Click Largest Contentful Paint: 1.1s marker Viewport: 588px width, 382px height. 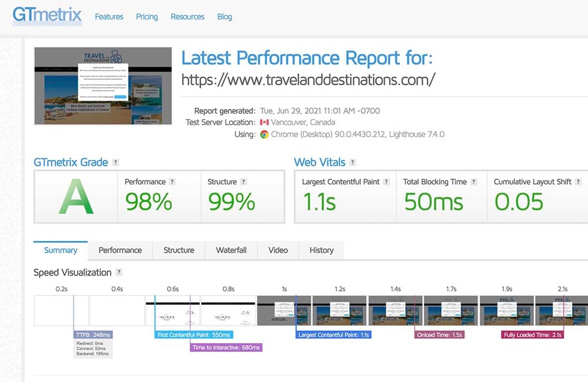(333, 335)
